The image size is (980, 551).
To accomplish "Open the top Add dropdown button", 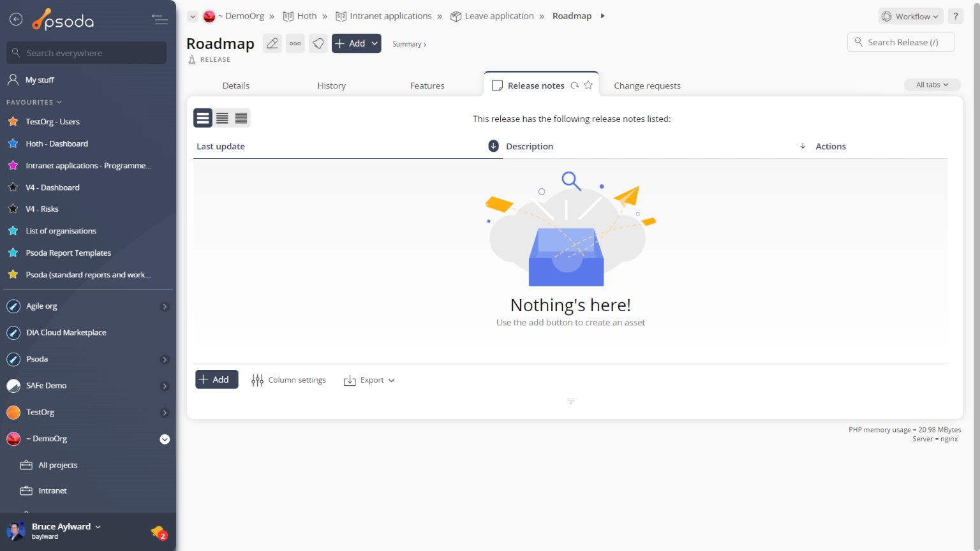I will pyautogui.click(x=357, y=43).
